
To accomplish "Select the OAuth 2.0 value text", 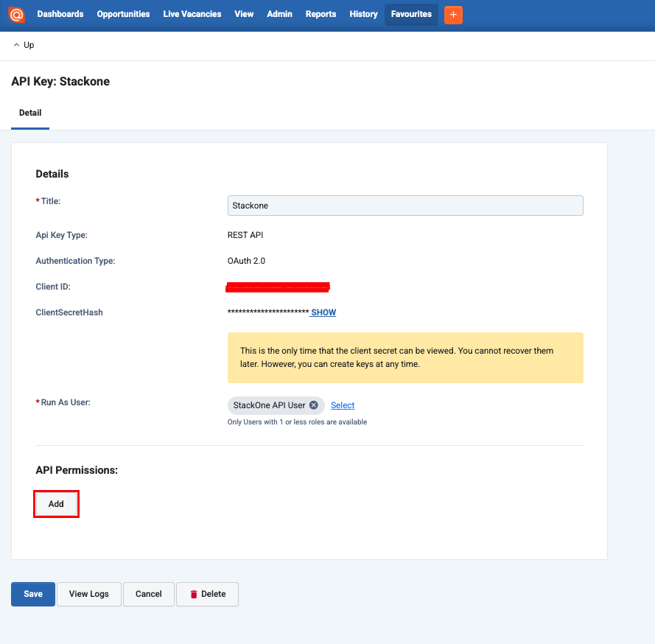I will (247, 261).
